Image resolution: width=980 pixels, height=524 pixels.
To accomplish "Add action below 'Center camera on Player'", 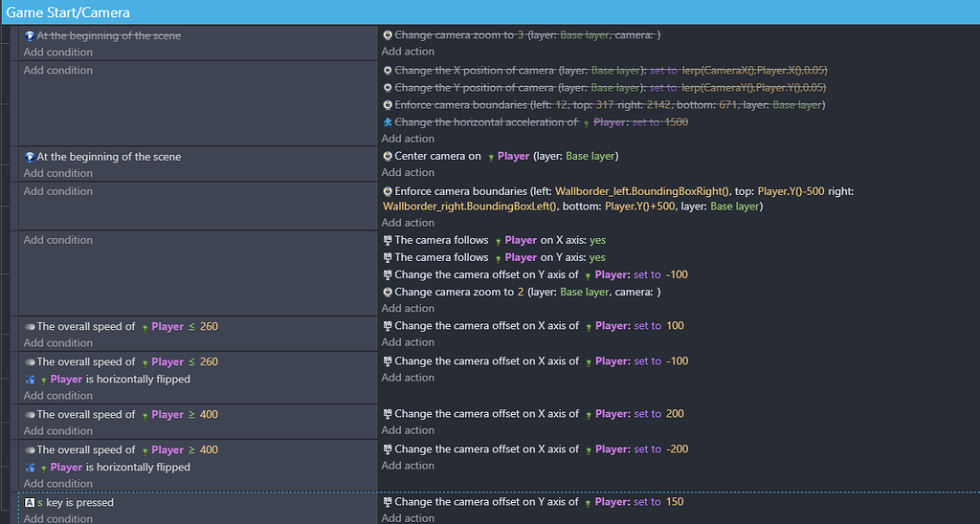I will coord(408,172).
